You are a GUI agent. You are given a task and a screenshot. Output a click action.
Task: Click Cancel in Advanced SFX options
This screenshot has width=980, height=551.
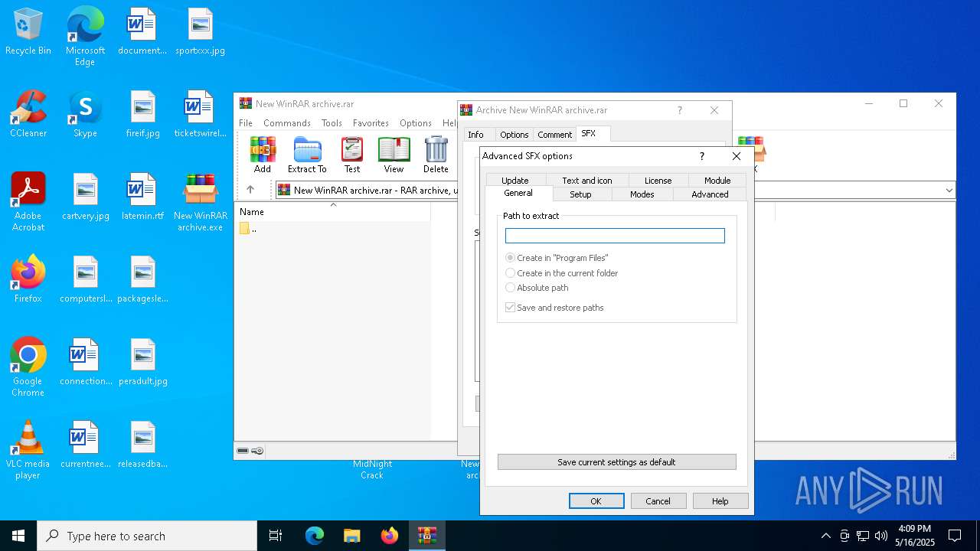(658, 501)
